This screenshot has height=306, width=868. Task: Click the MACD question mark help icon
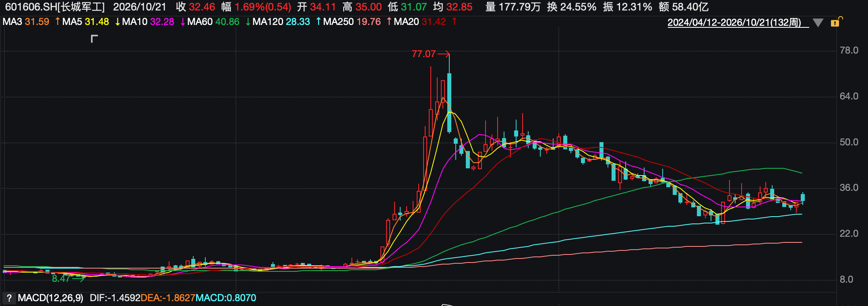(9, 298)
